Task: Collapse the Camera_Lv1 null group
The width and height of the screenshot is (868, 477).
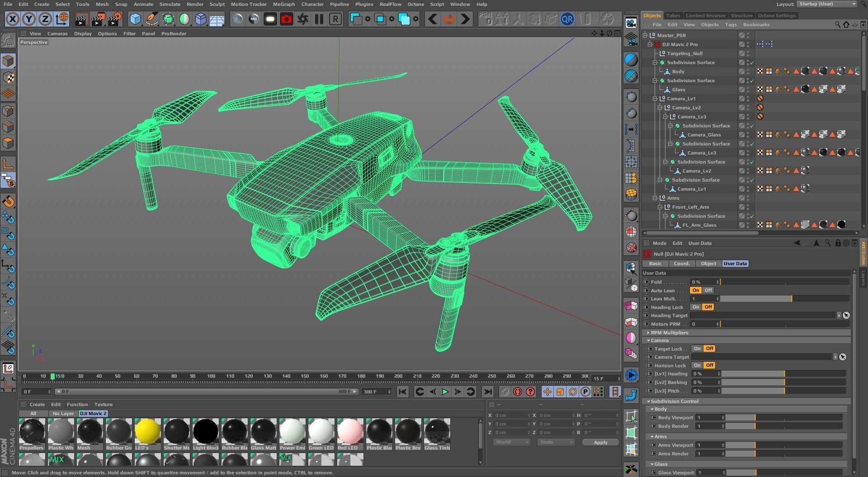Action: (x=655, y=98)
